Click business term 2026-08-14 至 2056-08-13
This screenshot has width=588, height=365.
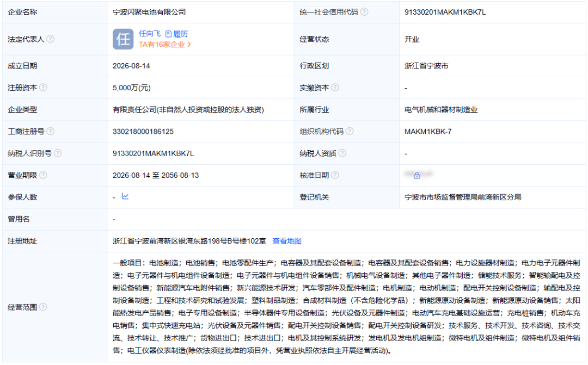tap(156, 175)
